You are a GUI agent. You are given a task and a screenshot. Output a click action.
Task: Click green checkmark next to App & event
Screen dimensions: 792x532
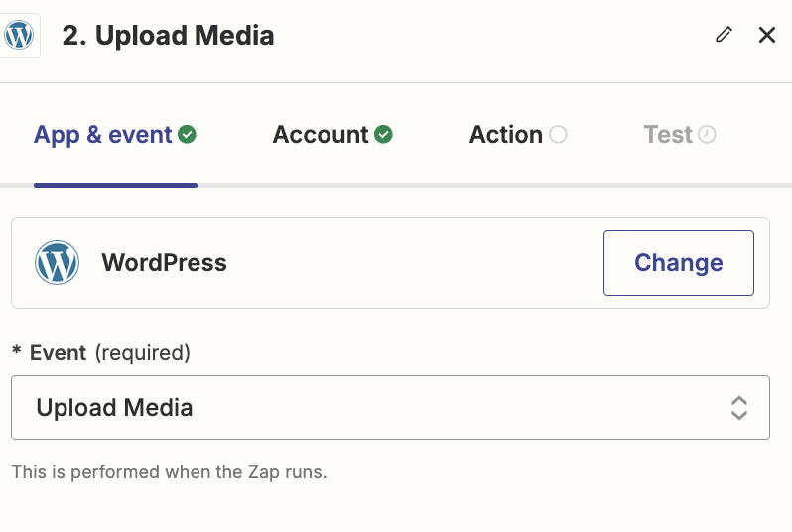(187, 134)
